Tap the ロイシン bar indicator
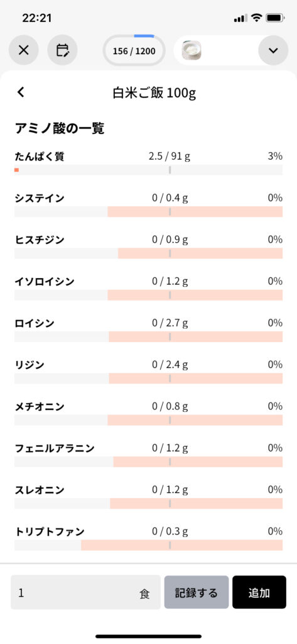This screenshot has width=297, height=644. pyautogui.click(x=148, y=337)
